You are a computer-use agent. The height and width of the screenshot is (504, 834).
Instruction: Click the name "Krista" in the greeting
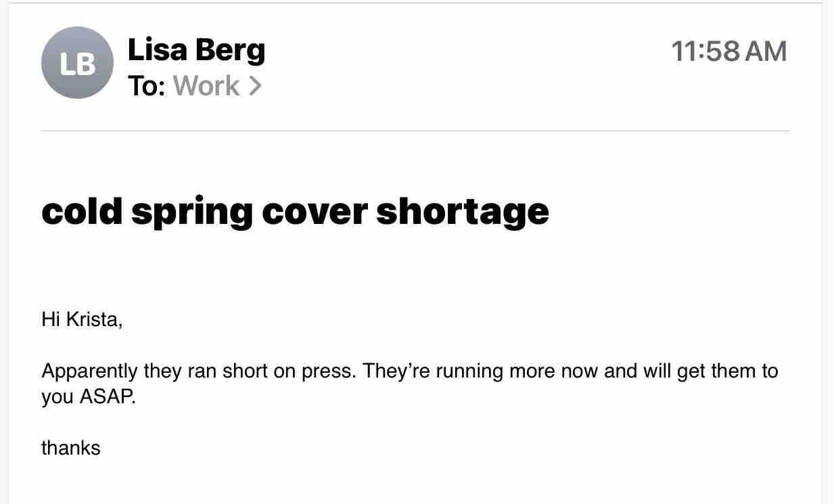[93, 319]
